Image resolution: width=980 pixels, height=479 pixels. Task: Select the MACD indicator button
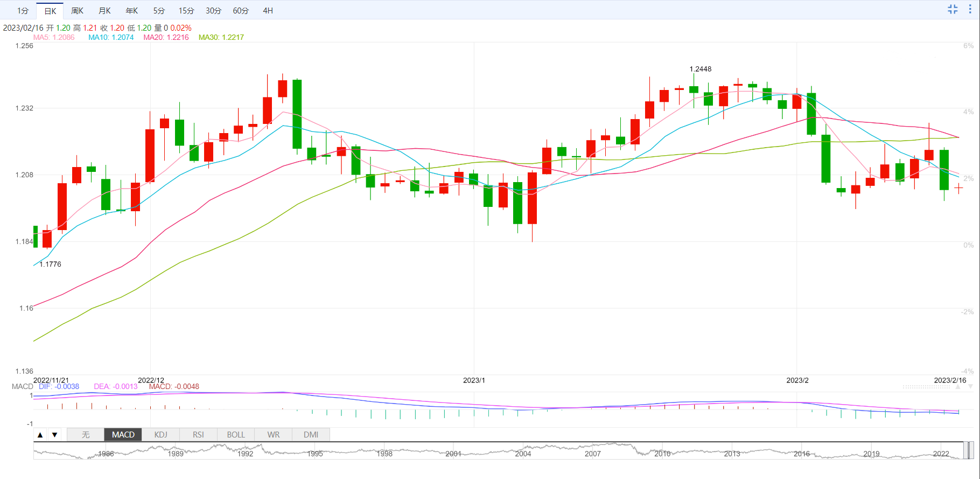(123, 435)
